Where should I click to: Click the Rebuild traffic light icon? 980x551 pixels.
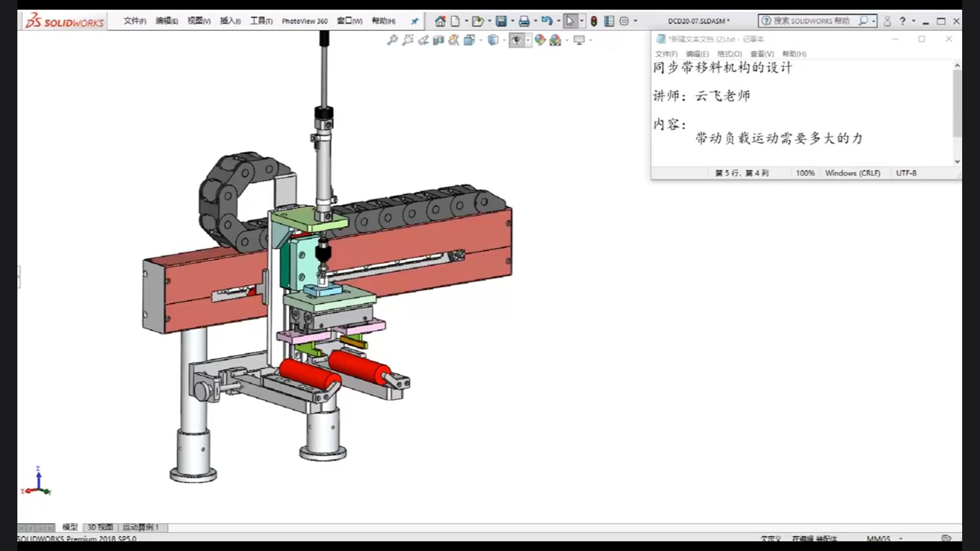coord(594,21)
